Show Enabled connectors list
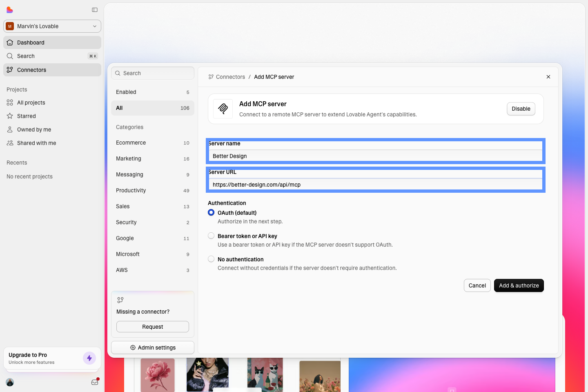588x392 pixels. click(153, 92)
